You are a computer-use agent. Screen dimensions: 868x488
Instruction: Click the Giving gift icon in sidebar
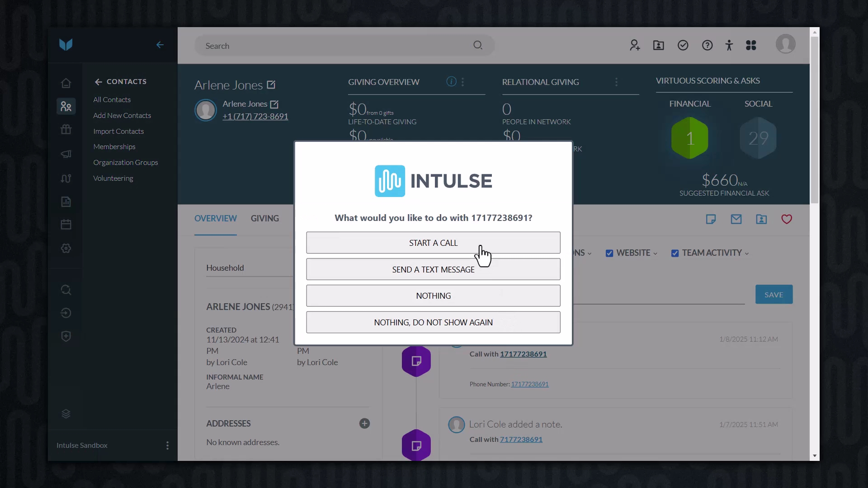click(x=66, y=130)
